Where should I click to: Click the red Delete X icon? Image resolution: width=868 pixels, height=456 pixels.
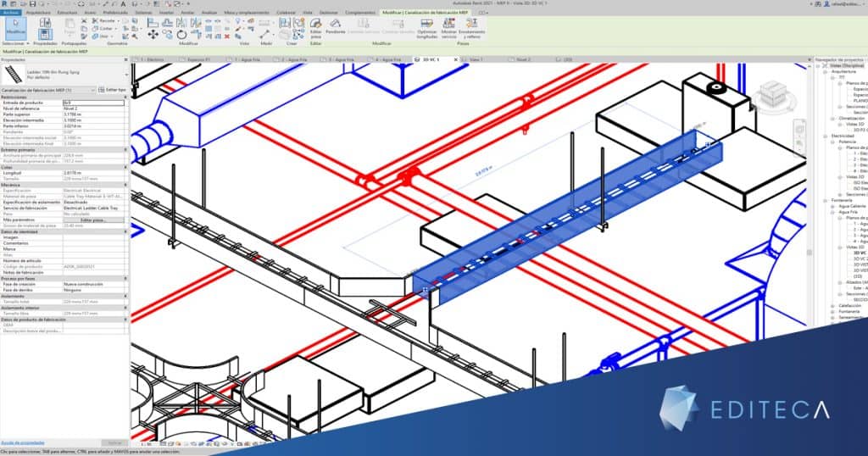point(227,36)
